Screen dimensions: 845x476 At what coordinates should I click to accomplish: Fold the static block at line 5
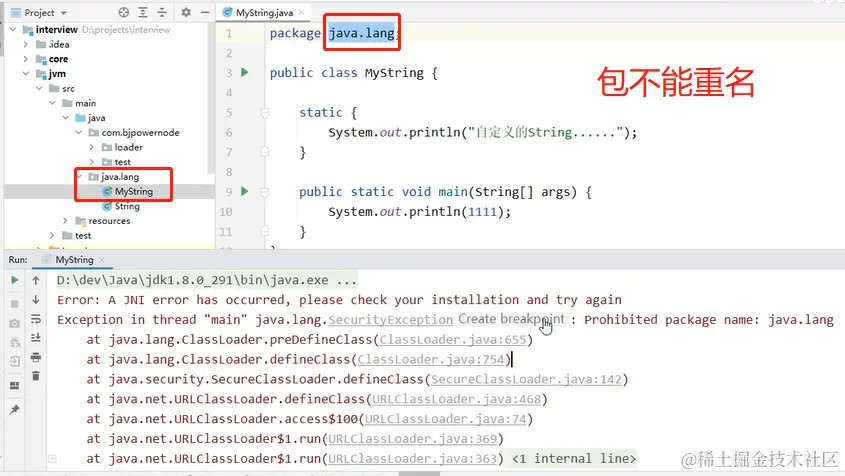265,113
